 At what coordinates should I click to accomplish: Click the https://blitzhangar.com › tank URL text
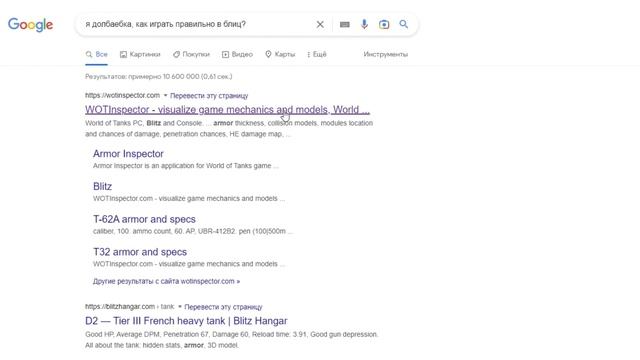(x=129, y=307)
